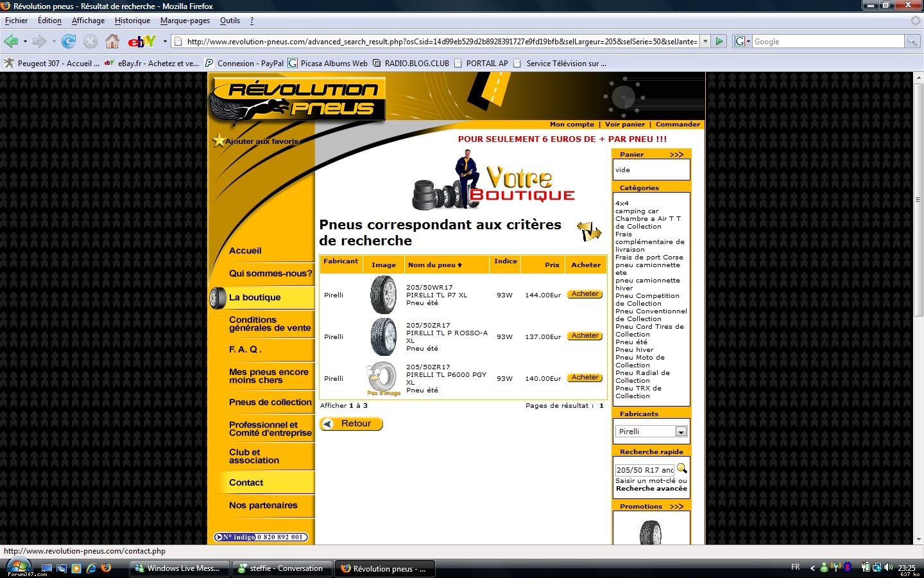Screen dimensions: 924x578
Task: Open Conditions générales de vente
Action: click(269, 324)
